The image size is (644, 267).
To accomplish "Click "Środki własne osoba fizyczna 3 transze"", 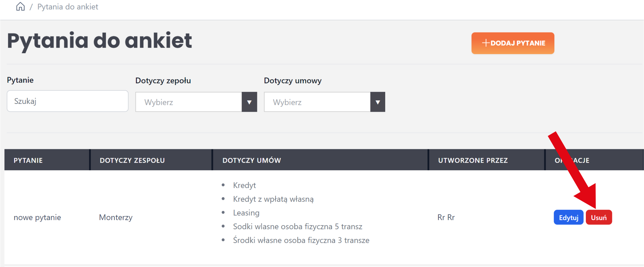I will pos(301,240).
